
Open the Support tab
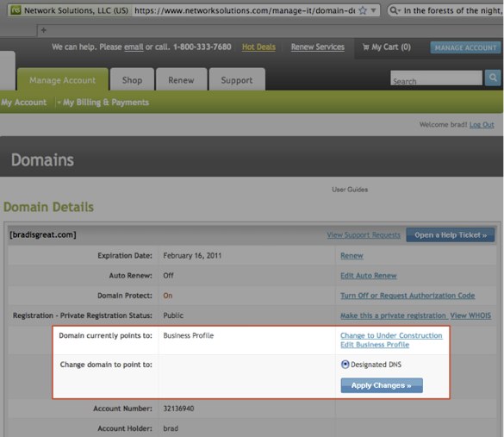[x=237, y=80]
